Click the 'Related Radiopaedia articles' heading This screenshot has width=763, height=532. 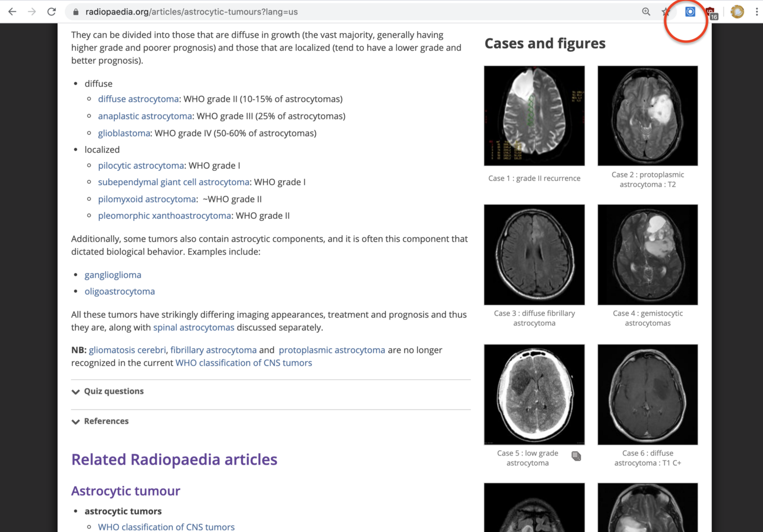(174, 460)
